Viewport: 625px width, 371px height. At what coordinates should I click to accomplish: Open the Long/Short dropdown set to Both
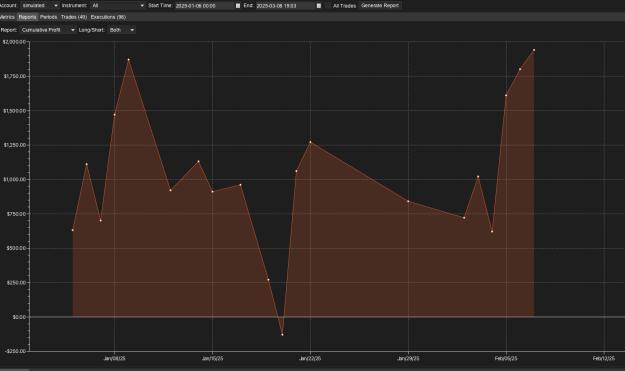click(x=122, y=30)
